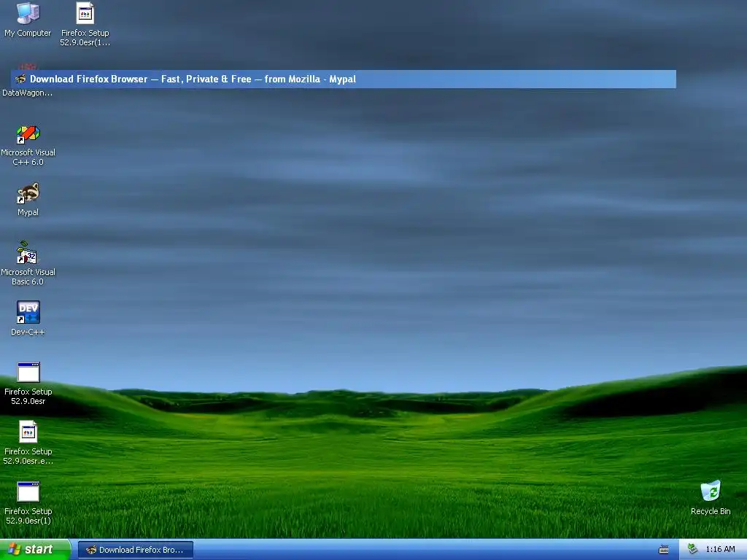Click the on-screen keyboard taskbar icon
Viewport: 747px width, 560px height.
[x=664, y=550]
